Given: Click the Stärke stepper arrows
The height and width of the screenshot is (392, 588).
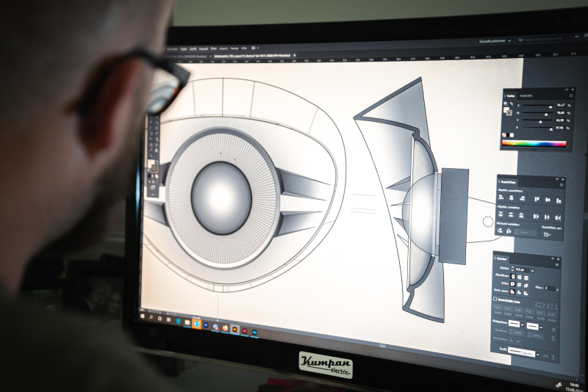Looking at the screenshot, I should [512, 269].
